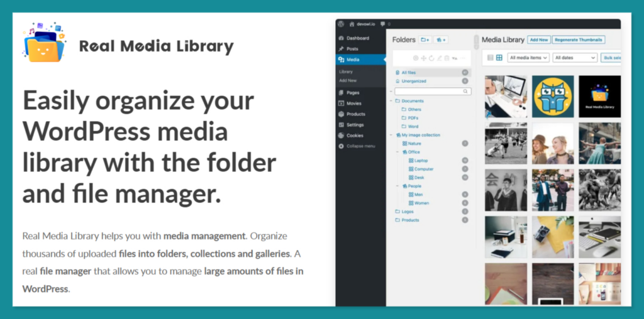Open Settings in the admin menu
This screenshot has width=644, height=319.
355,124
